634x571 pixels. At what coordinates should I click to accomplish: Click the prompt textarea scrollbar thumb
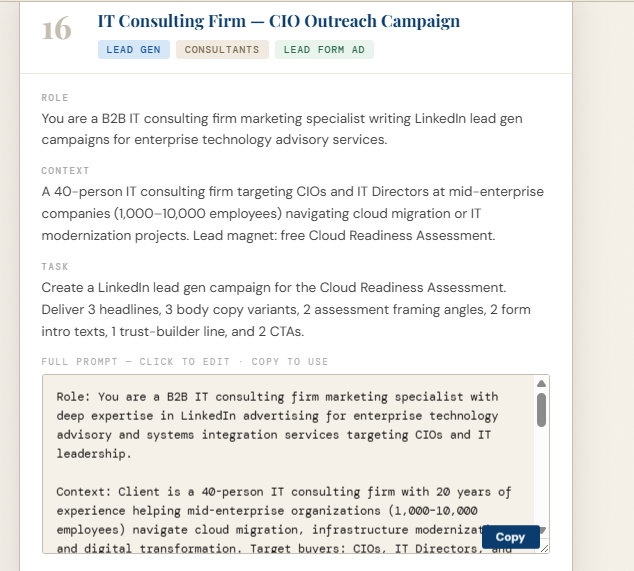[542, 408]
